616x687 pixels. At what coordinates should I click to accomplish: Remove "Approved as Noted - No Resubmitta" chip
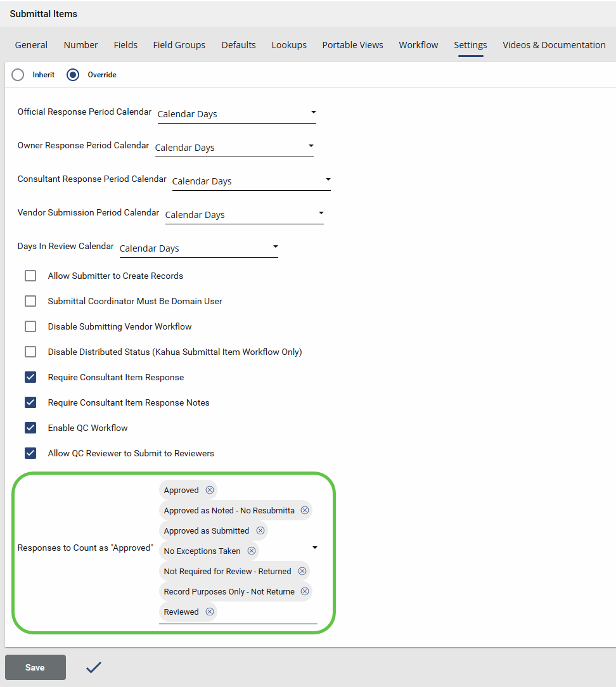pyautogui.click(x=305, y=510)
